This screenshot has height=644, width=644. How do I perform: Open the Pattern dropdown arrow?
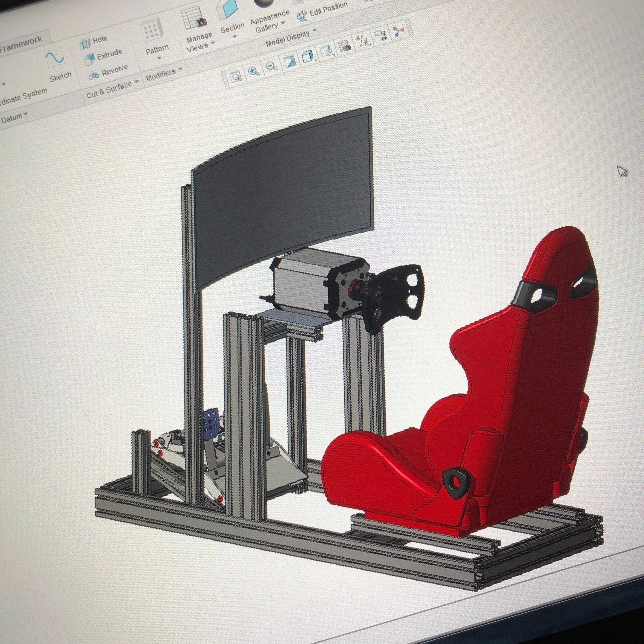pos(159,59)
